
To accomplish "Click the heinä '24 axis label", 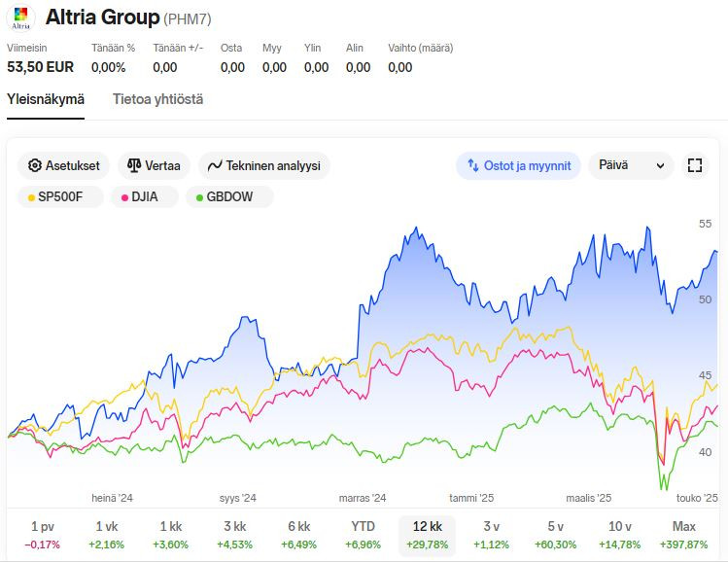I will click(113, 499).
